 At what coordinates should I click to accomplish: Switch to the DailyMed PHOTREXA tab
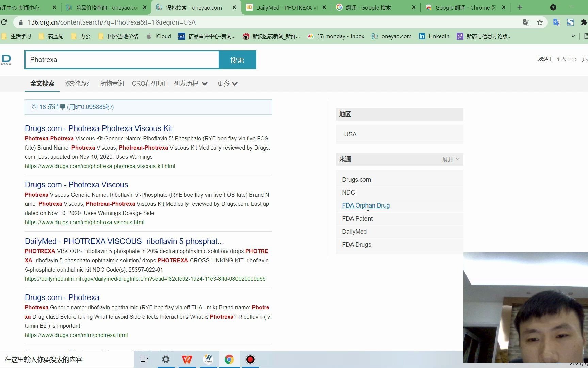coord(286,7)
